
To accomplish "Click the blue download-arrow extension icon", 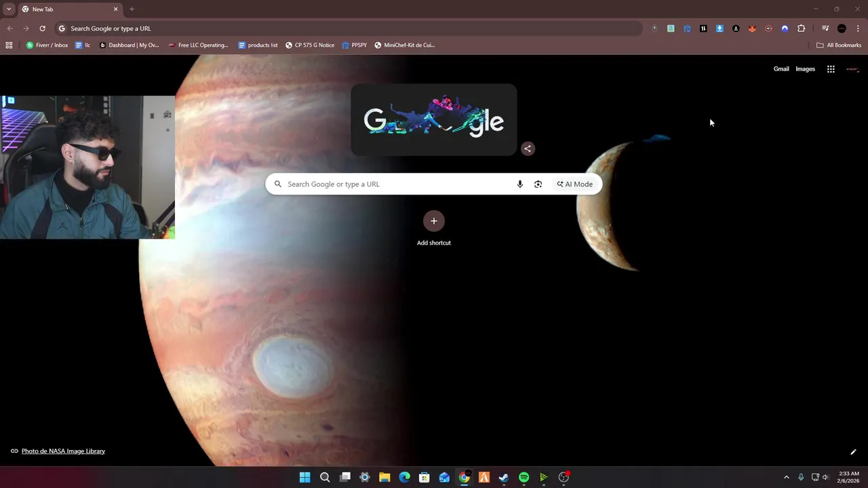I will click(x=719, y=28).
